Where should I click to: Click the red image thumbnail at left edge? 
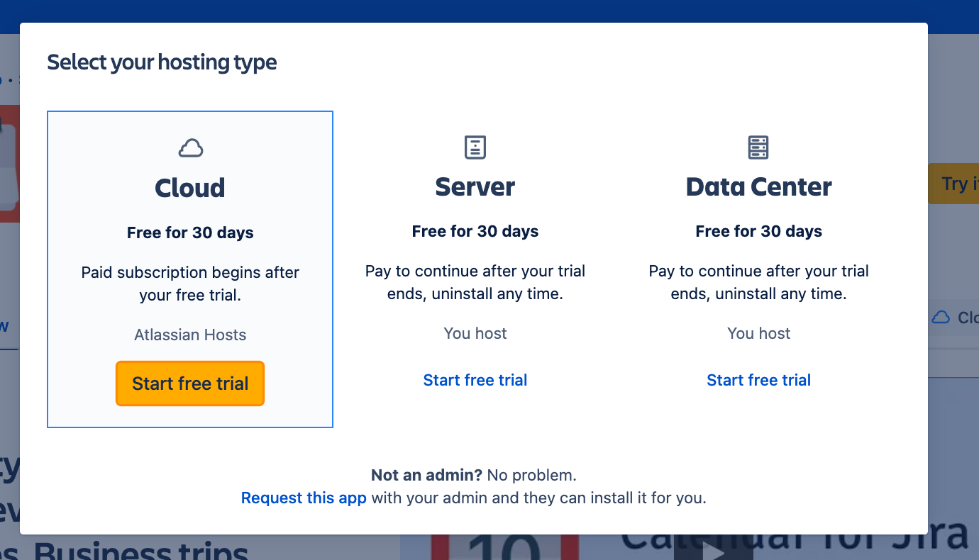click(x=9, y=163)
